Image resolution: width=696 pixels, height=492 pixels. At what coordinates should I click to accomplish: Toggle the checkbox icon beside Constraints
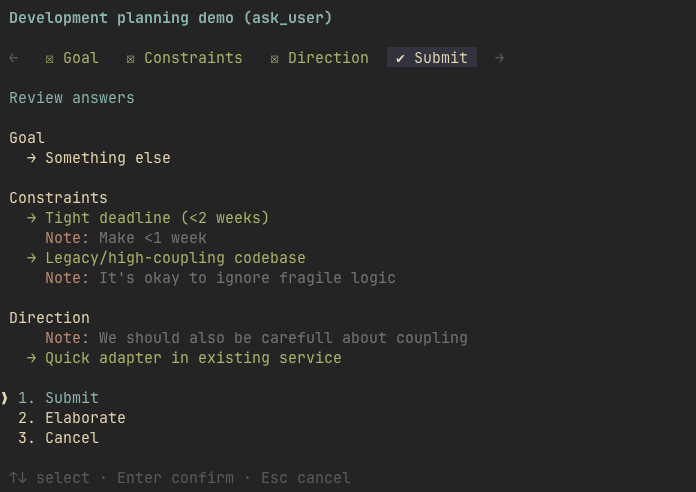click(130, 59)
